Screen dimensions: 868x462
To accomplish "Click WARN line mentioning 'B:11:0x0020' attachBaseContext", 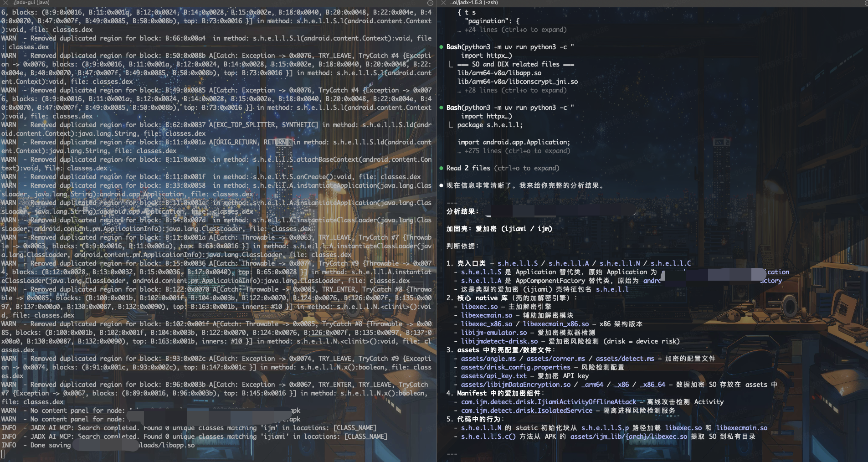I will (216, 164).
